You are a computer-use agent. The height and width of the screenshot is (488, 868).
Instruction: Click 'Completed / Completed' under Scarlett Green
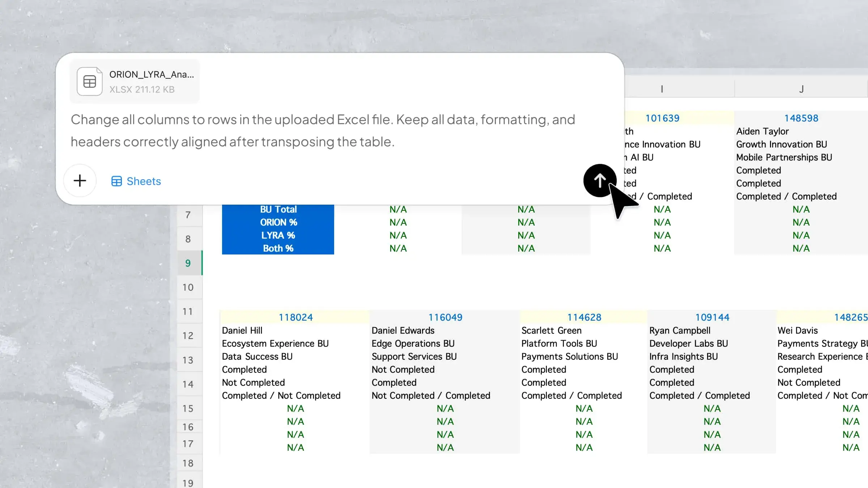(571, 395)
